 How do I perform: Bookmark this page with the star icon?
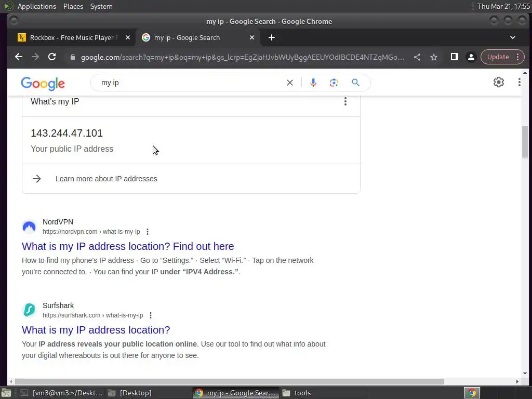pos(434,57)
